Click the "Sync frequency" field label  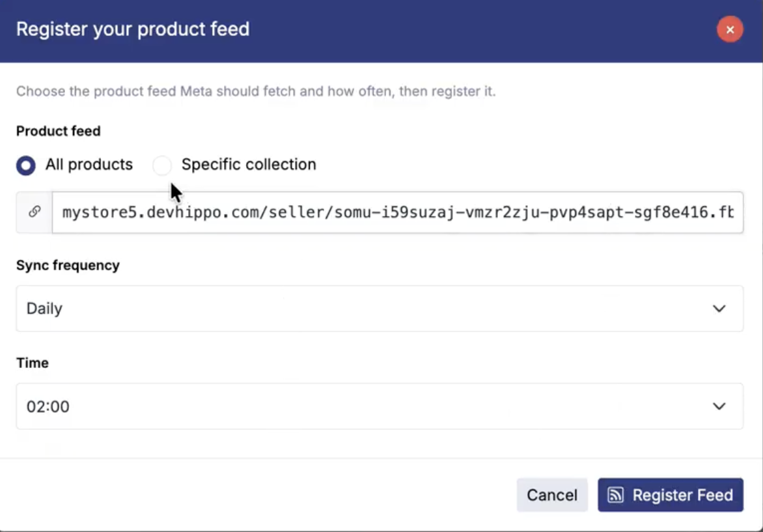(x=68, y=265)
